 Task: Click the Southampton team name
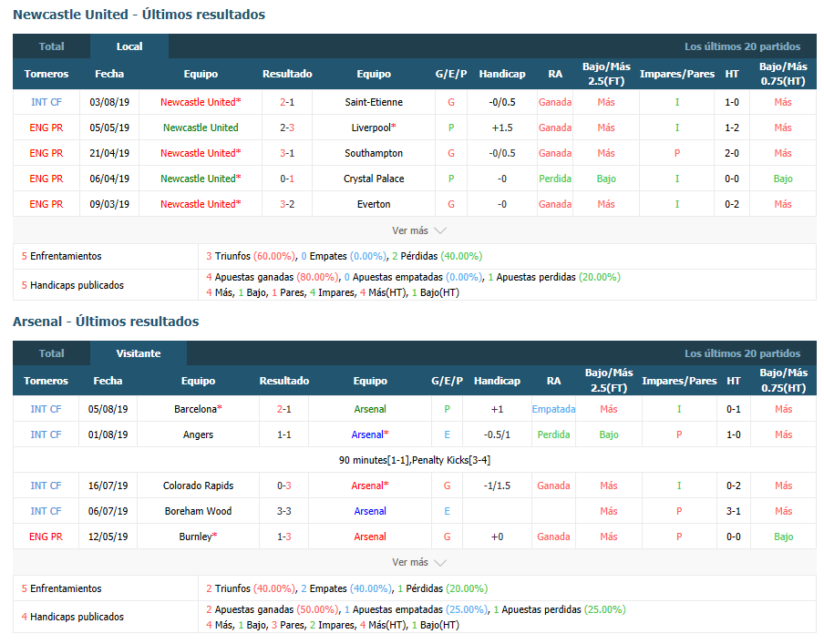pyautogui.click(x=374, y=153)
